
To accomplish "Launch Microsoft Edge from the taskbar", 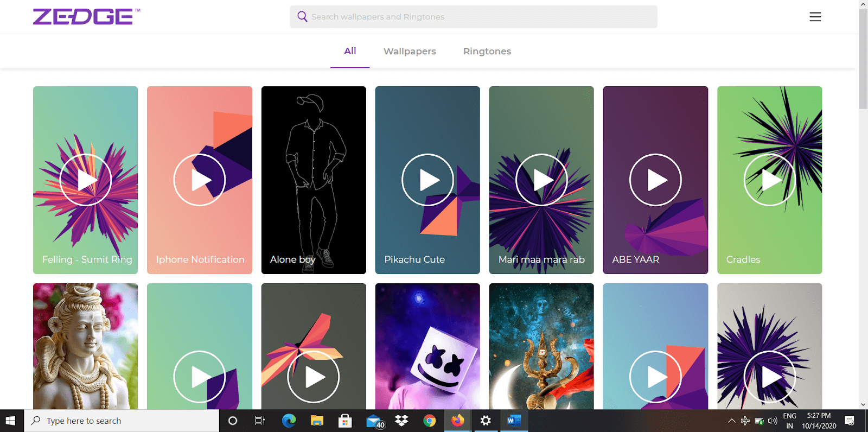I will click(289, 421).
